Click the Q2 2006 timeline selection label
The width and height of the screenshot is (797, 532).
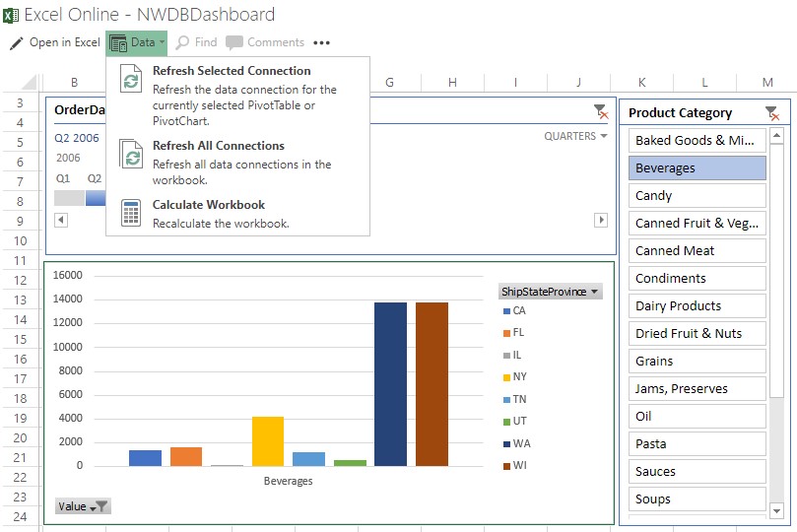click(x=77, y=138)
